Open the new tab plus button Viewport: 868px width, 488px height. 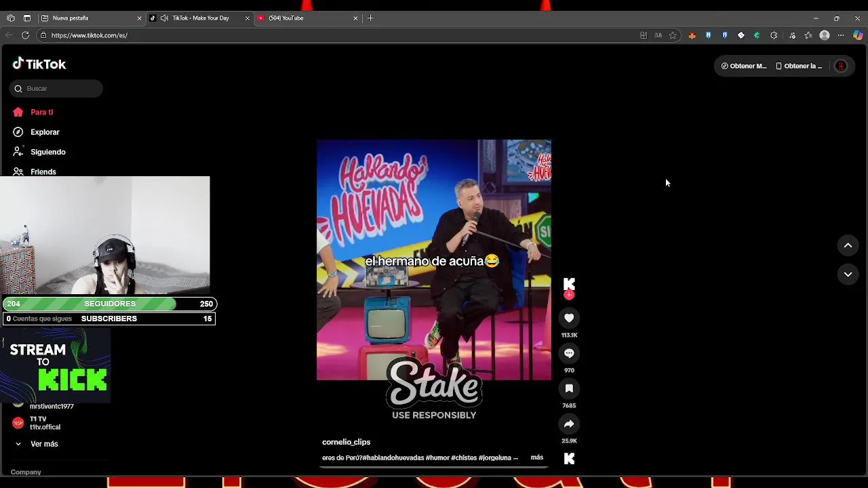(x=370, y=18)
